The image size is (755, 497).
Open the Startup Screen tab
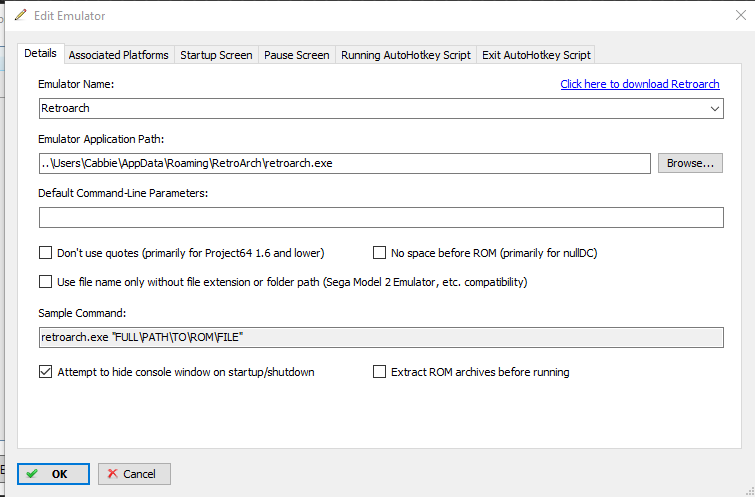pos(216,55)
